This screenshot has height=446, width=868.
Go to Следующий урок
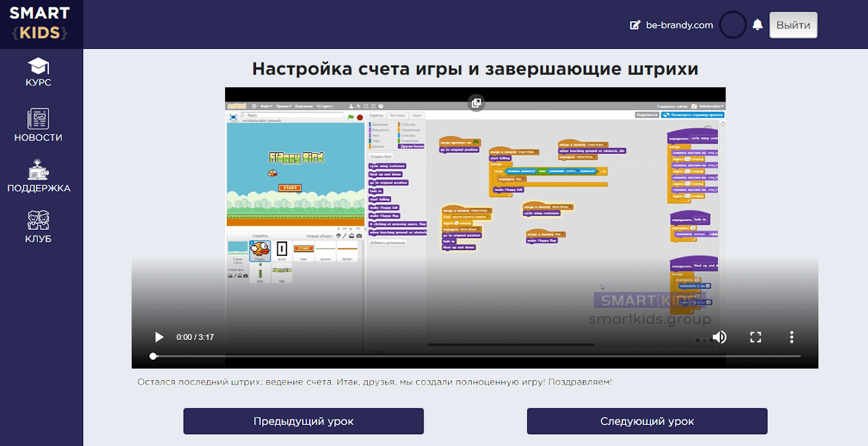pos(647,421)
